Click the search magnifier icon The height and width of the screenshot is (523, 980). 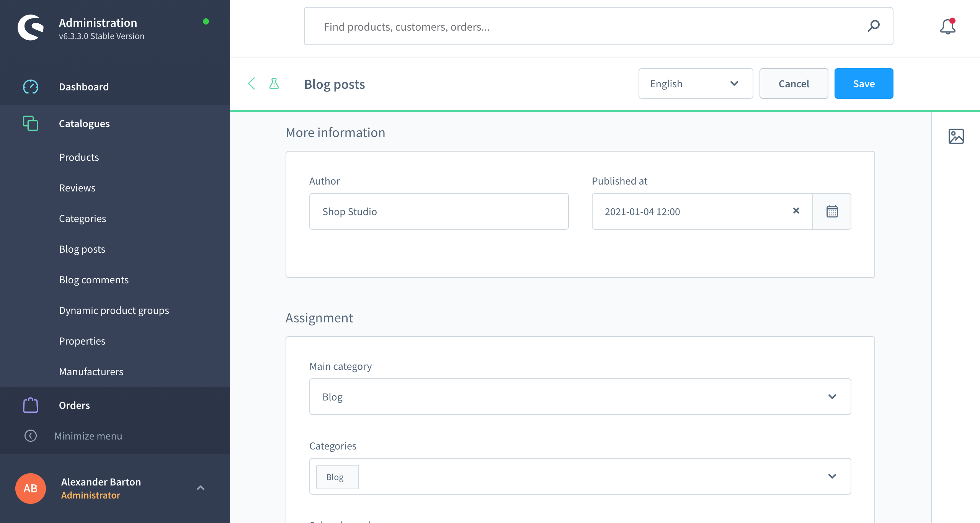[874, 26]
